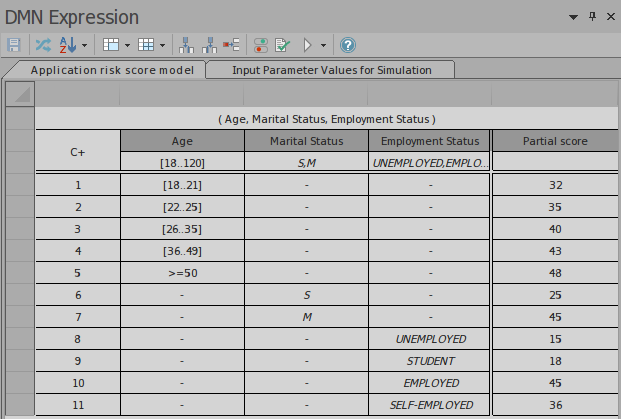
Task: Click the Partial score column header
Action: 554,141
